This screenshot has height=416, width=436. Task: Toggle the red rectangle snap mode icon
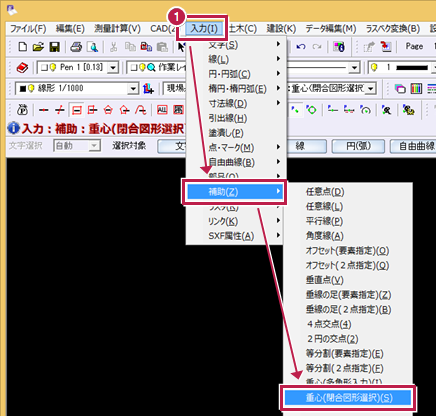[x=77, y=110]
